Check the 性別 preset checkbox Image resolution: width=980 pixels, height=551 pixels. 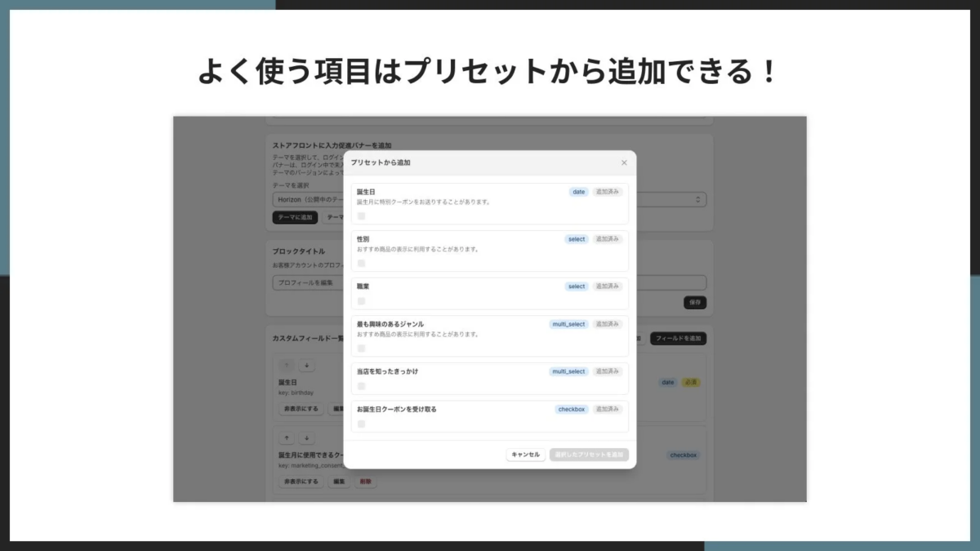pyautogui.click(x=361, y=264)
